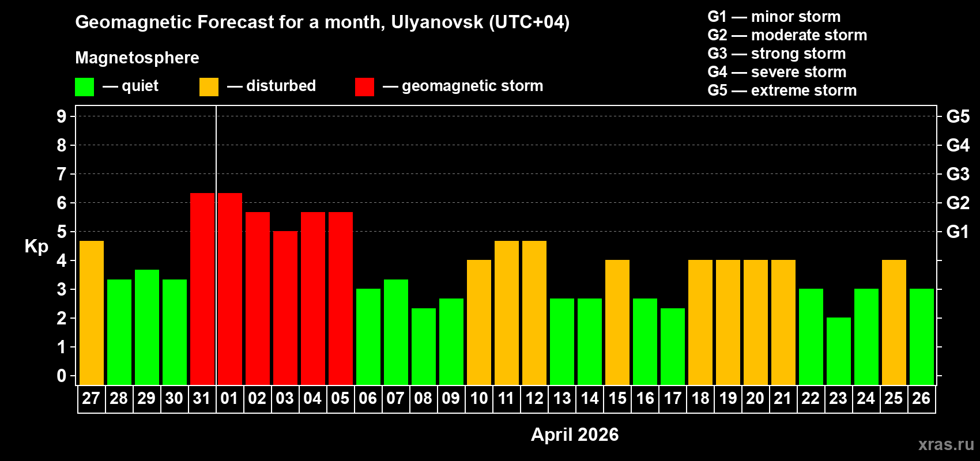Select the date cell 14
This screenshot has width=980, height=461.
pyautogui.click(x=589, y=399)
